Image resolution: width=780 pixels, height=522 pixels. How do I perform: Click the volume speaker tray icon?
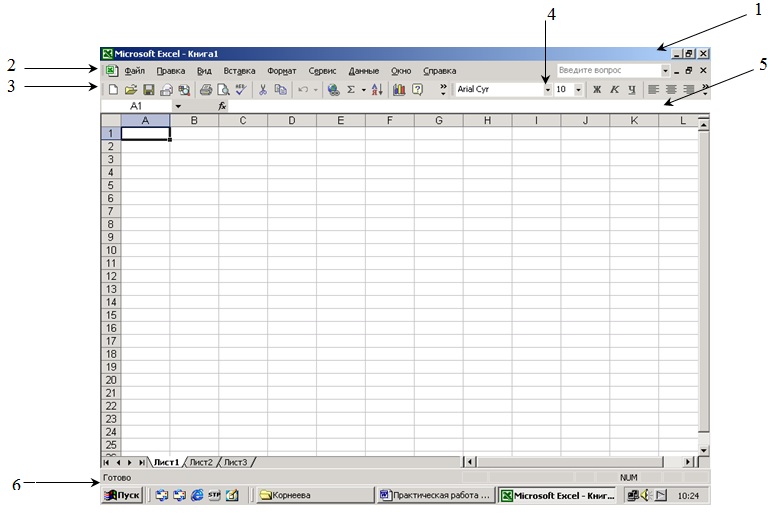coord(646,495)
